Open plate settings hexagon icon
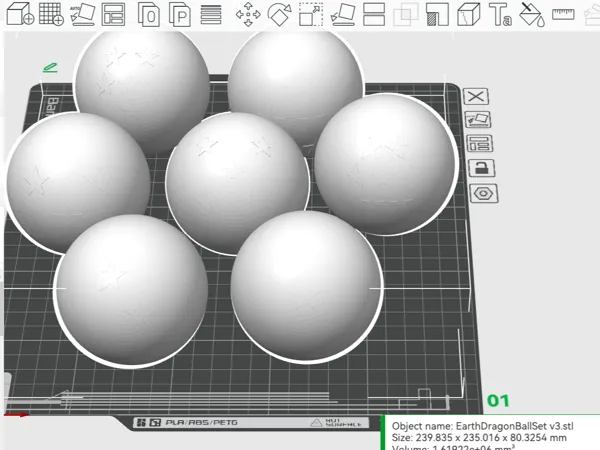600x450 pixels. coord(484,193)
